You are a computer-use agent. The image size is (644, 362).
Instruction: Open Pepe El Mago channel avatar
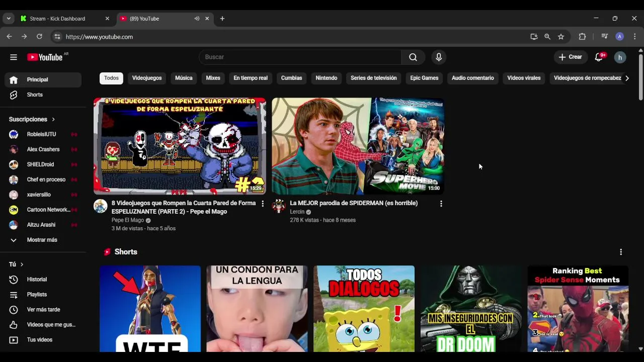point(101,206)
